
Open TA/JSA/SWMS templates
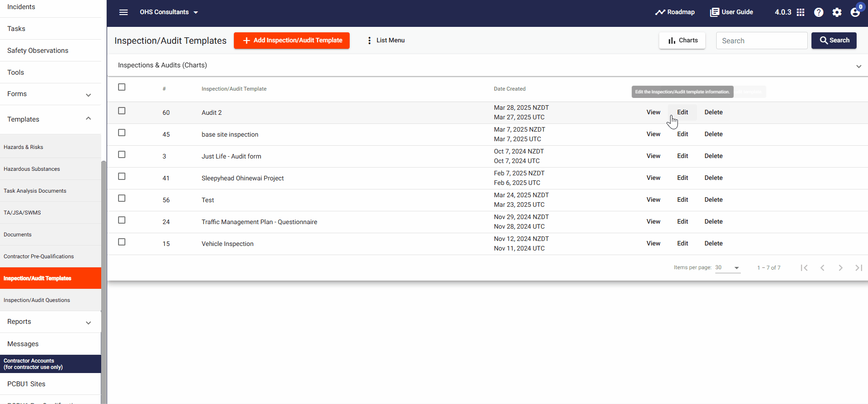coord(51,213)
